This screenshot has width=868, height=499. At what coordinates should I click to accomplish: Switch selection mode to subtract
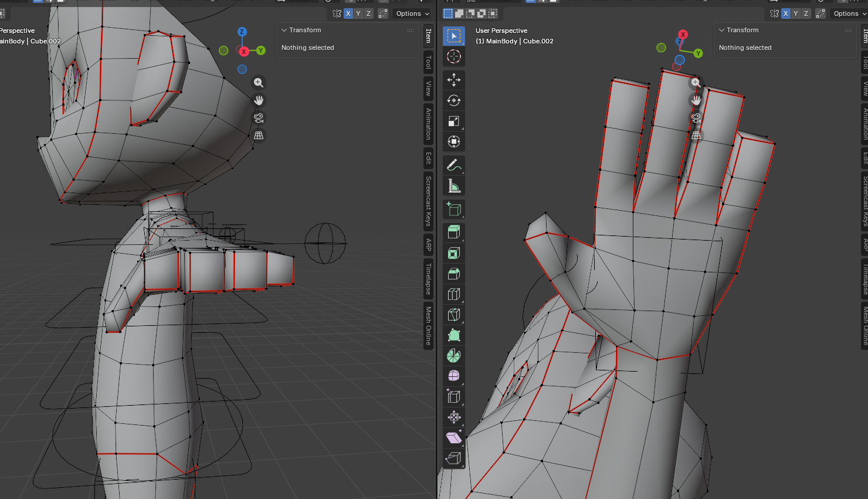click(470, 14)
